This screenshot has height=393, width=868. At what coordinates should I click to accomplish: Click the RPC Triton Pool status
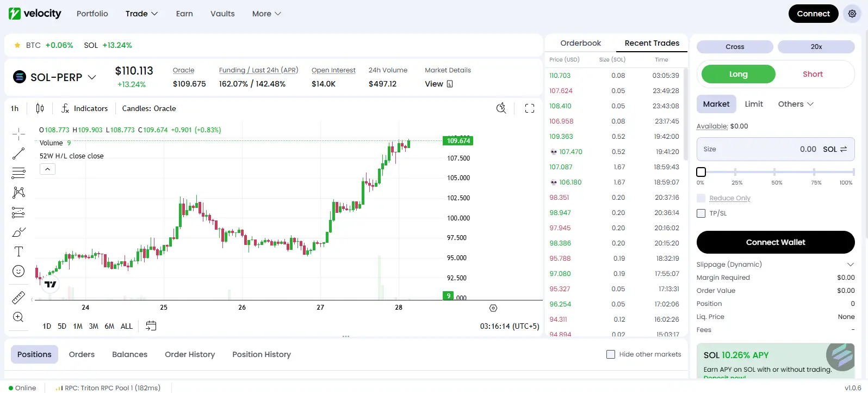(x=109, y=388)
